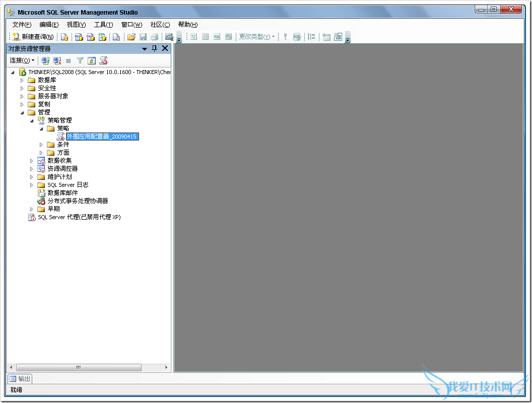Open the 视图 menu
This screenshot has width=532, height=403.
pyautogui.click(x=76, y=25)
